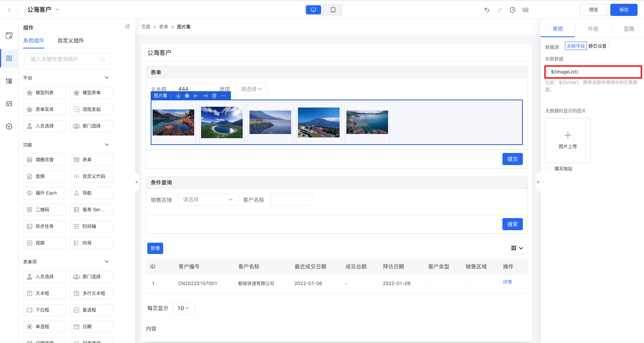The image size is (644, 343).
Task: Collapse the left panel with the arrow handle
Action: click(x=137, y=182)
